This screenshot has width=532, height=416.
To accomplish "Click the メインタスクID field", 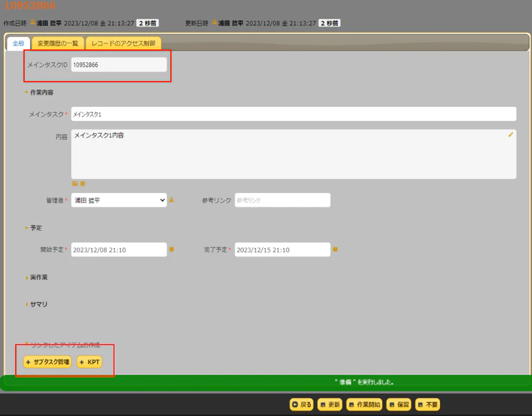I will (119, 65).
